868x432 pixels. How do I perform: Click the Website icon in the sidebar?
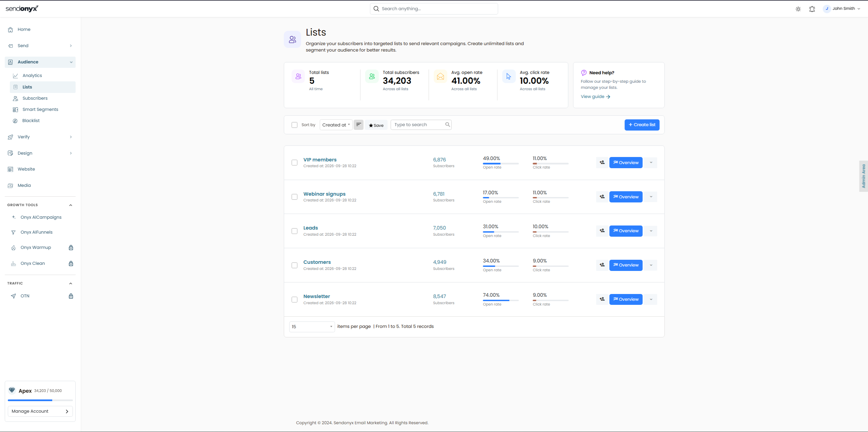(x=11, y=169)
